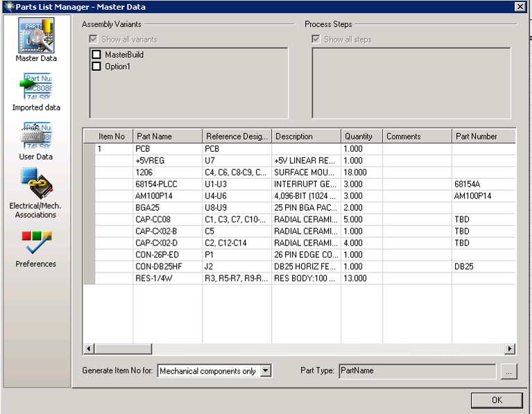Screen dimensions: 532x414
Task: Click the DB25 part number cell
Action: 484,266
